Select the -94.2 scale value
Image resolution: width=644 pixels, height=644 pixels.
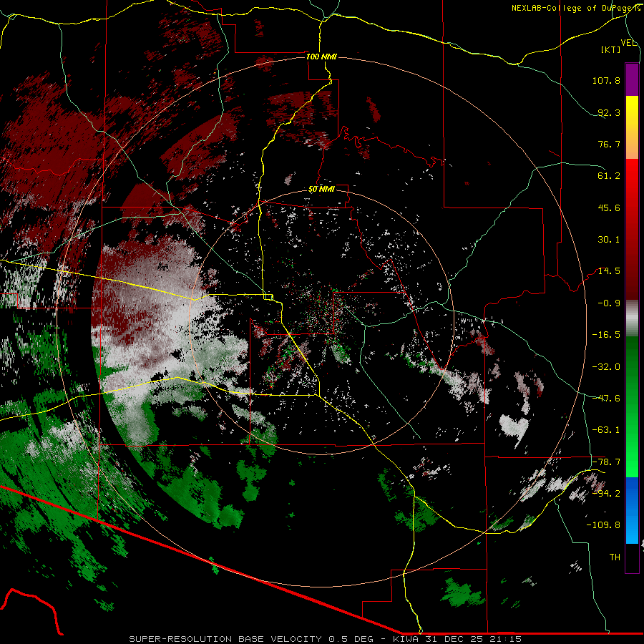click(x=606, y=493)
